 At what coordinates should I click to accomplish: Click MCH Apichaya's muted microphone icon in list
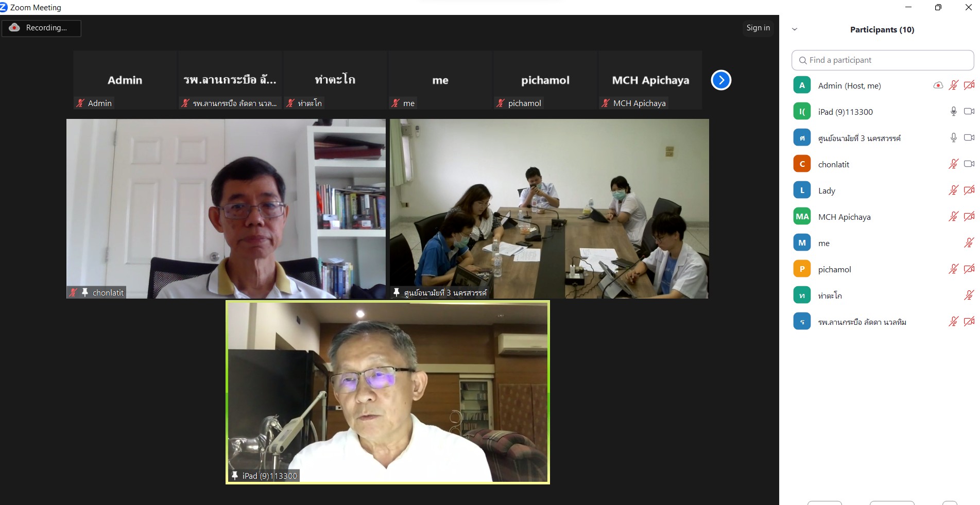[x=953, y=217]
